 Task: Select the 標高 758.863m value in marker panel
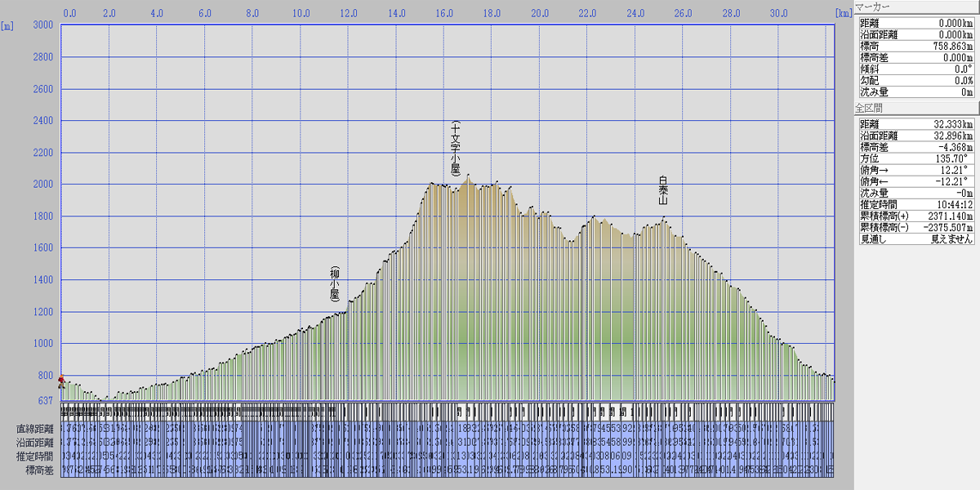point(950,46)
